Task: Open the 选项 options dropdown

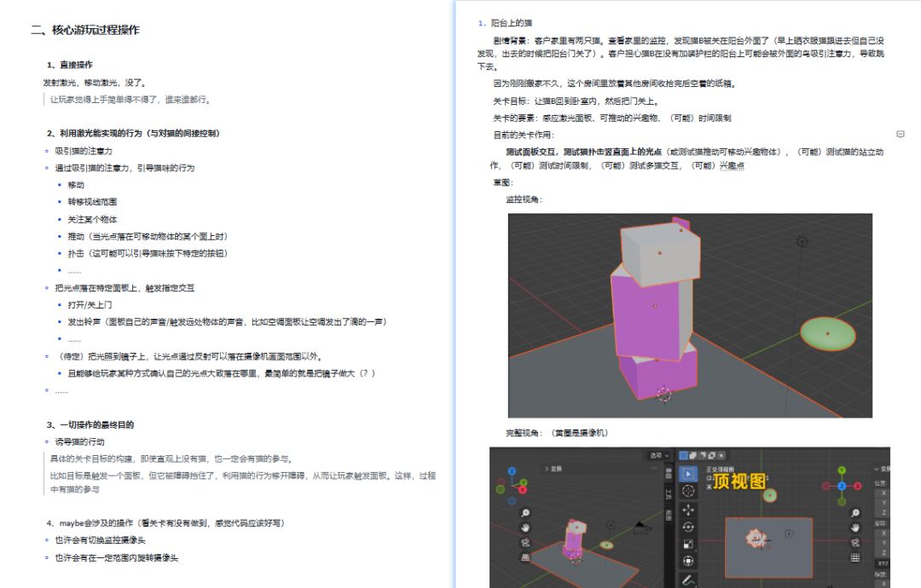Action: [659, 455]
